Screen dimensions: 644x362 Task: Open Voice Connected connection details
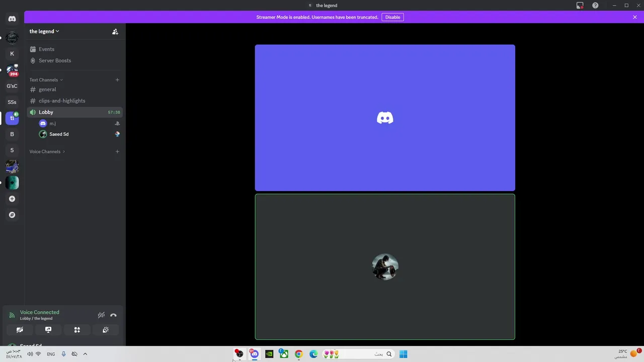40,312
